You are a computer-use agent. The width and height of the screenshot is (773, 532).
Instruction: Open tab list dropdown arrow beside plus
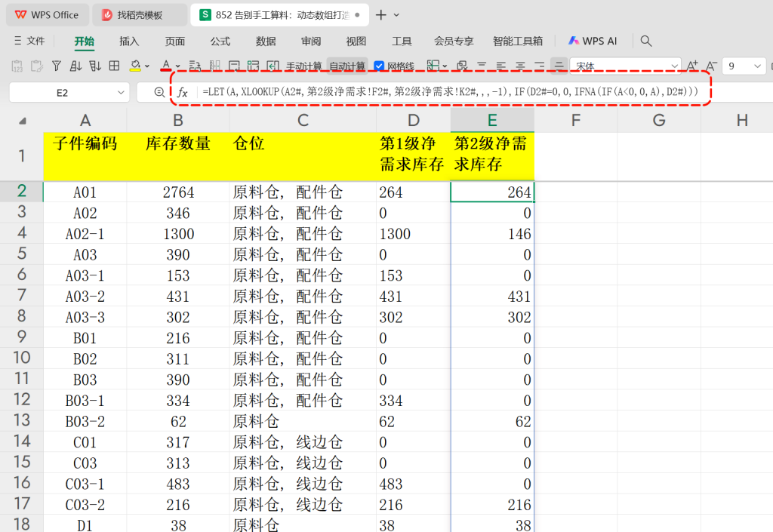pyautogui.click(x=397, y=15)
